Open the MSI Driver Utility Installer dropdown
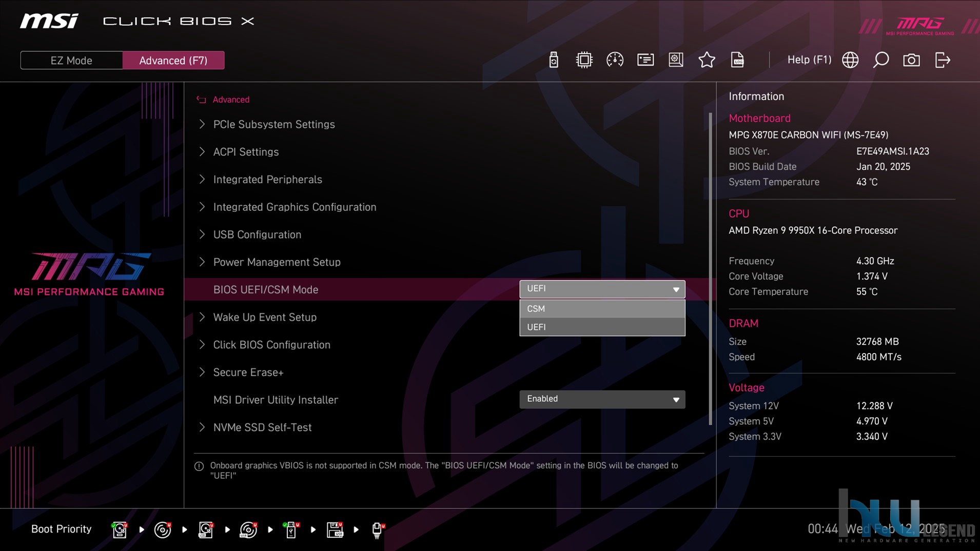This screenshot has width=980, height=551. click(602, 399)
